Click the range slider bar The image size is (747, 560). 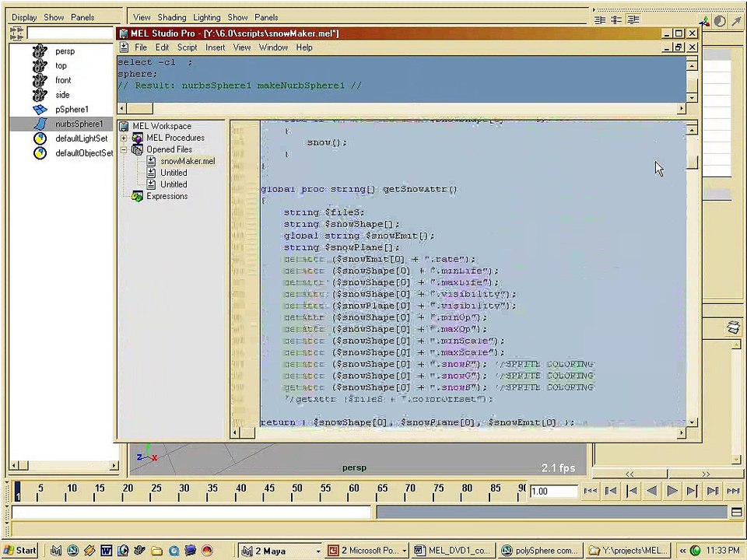552,513
